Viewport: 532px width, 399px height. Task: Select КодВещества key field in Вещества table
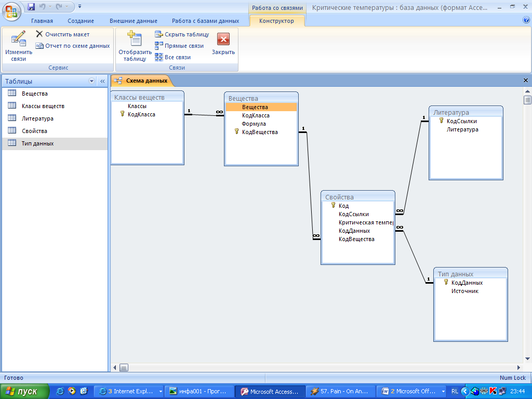[x=260, y=132]
